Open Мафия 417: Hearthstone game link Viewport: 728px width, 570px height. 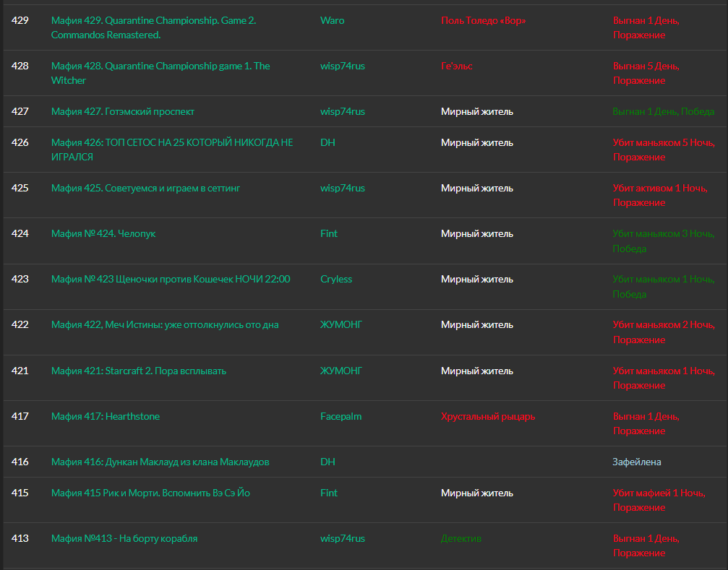106,417
